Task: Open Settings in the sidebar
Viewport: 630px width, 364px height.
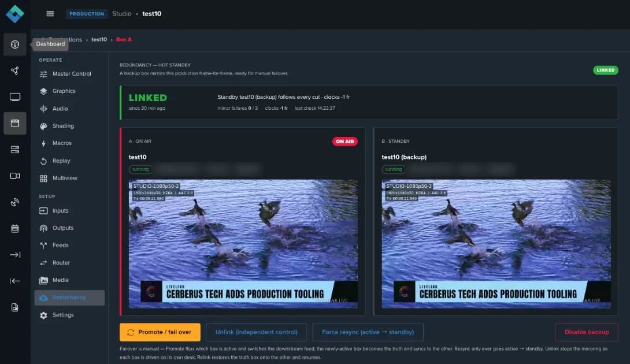Action: pos(69,315)
